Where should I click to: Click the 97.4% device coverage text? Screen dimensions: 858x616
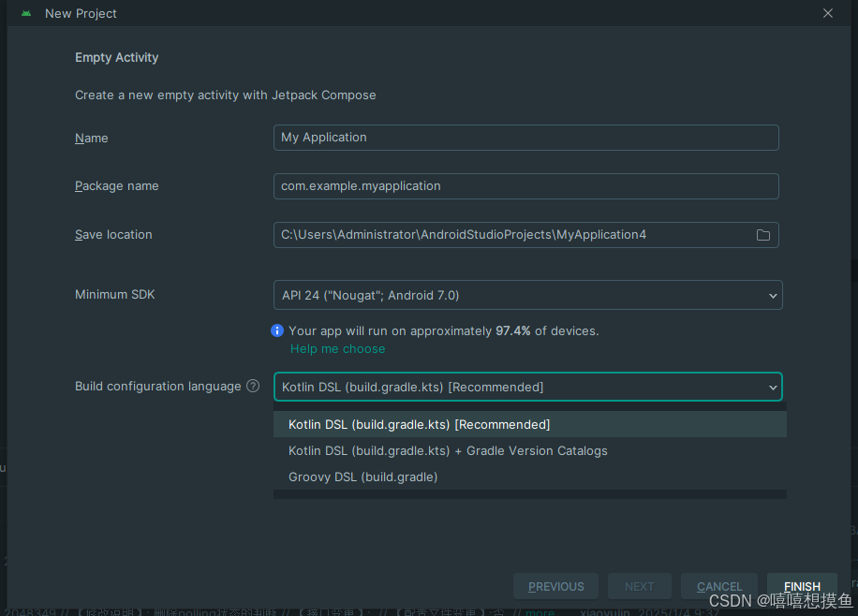pyautogui.click(x=444, y=331)
